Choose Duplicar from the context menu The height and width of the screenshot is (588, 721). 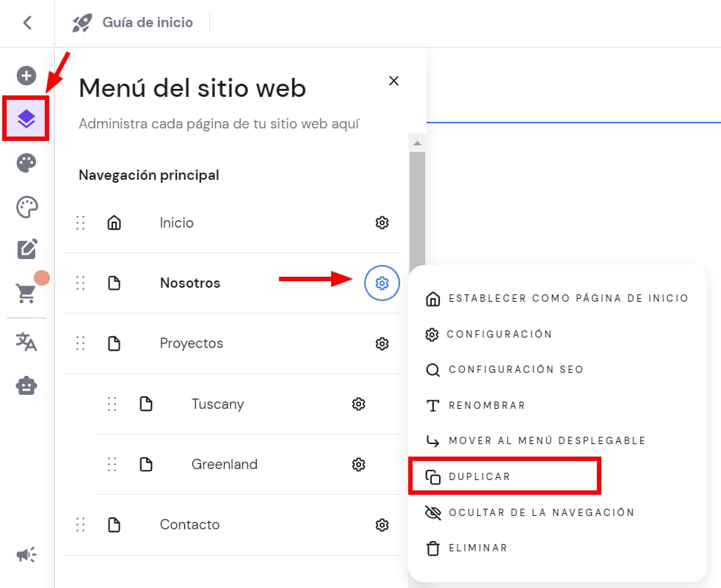[x=479, y=477]
